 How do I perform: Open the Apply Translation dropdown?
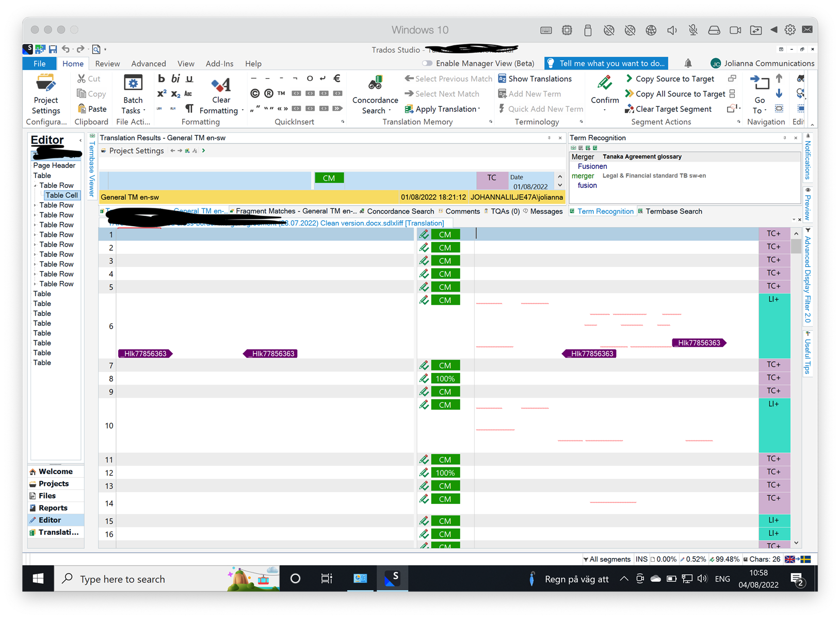pos(479,109)
